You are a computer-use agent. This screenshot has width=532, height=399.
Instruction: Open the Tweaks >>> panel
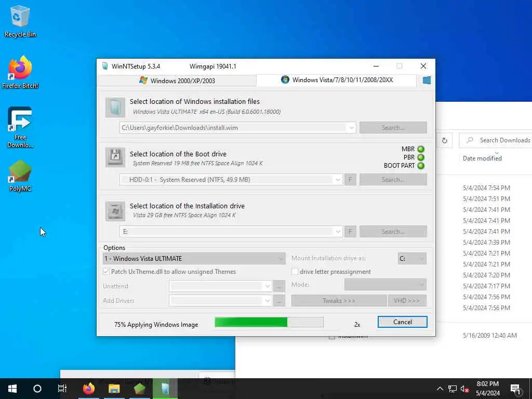(339, 301)
